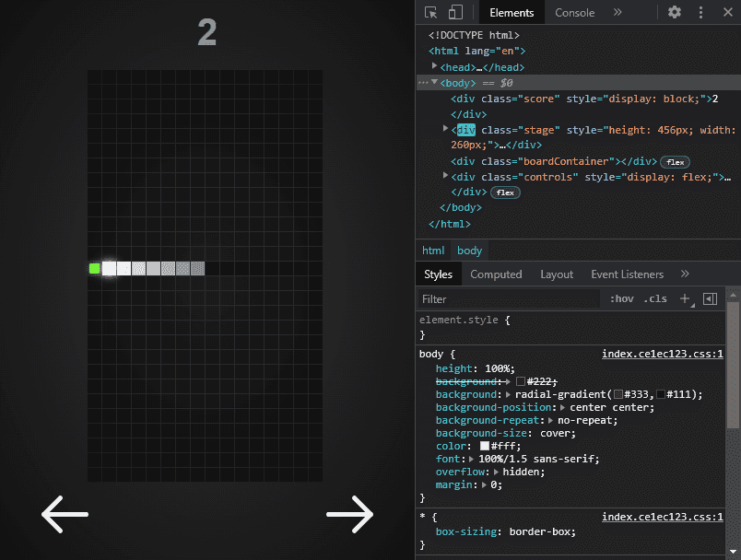Click the new style rule plus icon
Screen dimensions: 741x560
685,298
